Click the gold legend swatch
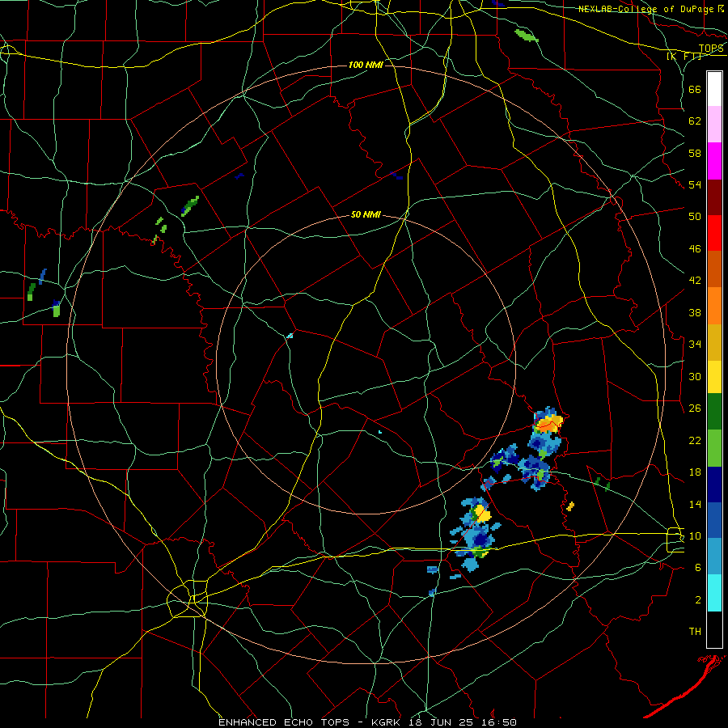The width and height of the screenshot is (728, 728). (714, 342)
